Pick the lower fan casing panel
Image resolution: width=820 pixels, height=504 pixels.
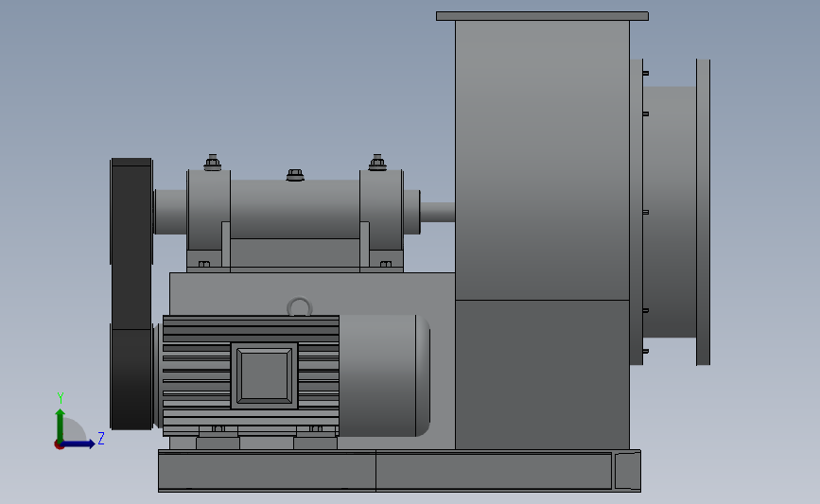tap(542, 374)
